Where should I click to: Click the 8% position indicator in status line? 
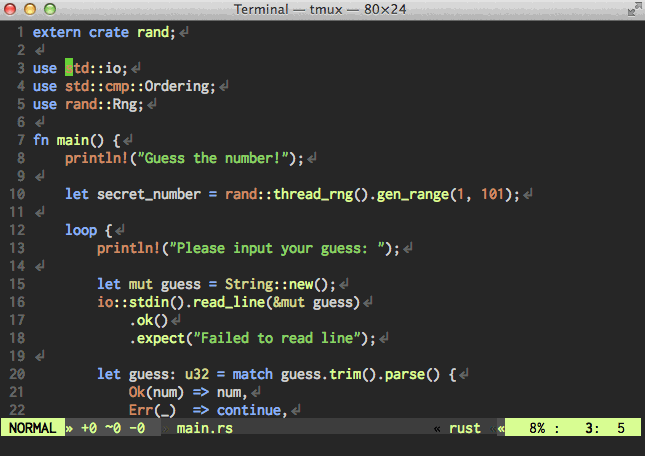(x=537, y=428)
